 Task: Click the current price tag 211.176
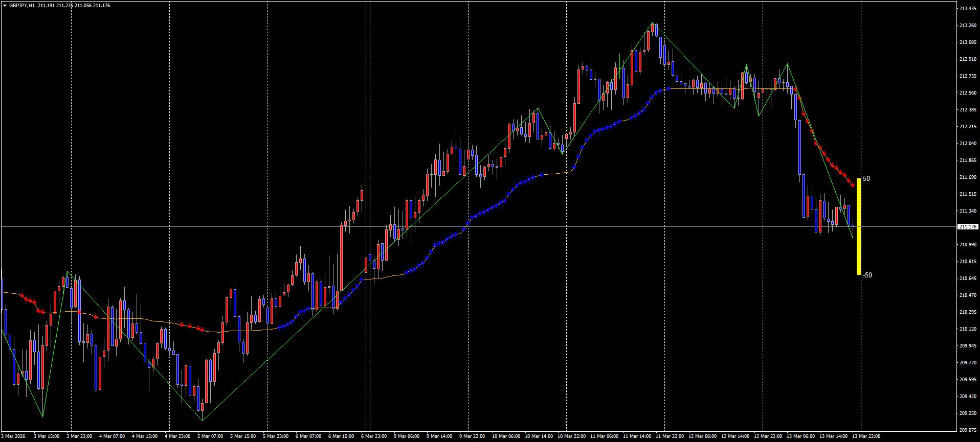[x=968, y=227]
